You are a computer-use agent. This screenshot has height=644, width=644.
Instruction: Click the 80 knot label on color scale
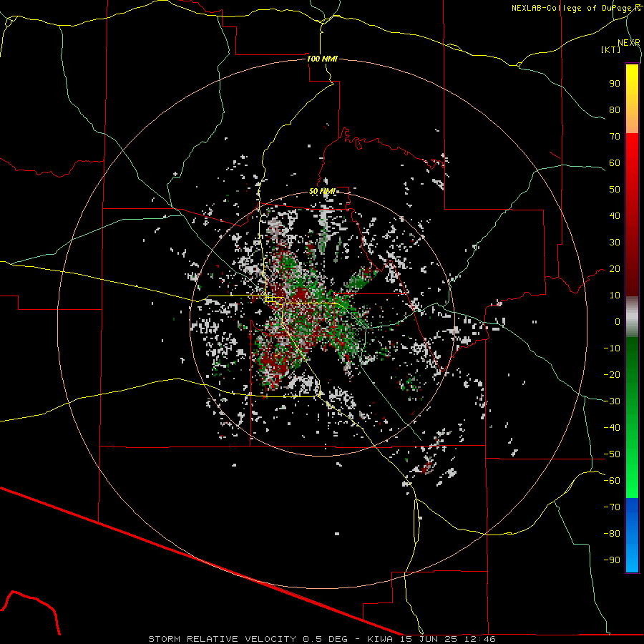point(615,110)
